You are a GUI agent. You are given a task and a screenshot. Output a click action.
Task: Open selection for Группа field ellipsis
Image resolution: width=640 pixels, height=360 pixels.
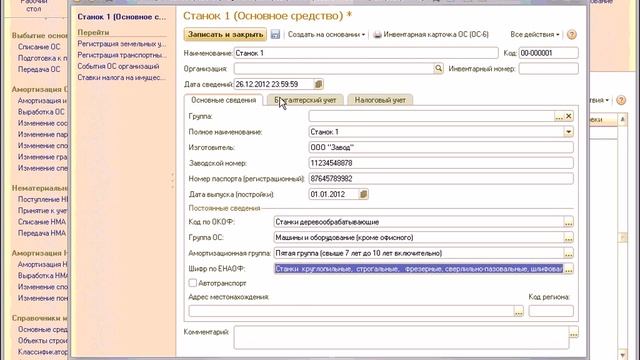click(x=559, y=116)
